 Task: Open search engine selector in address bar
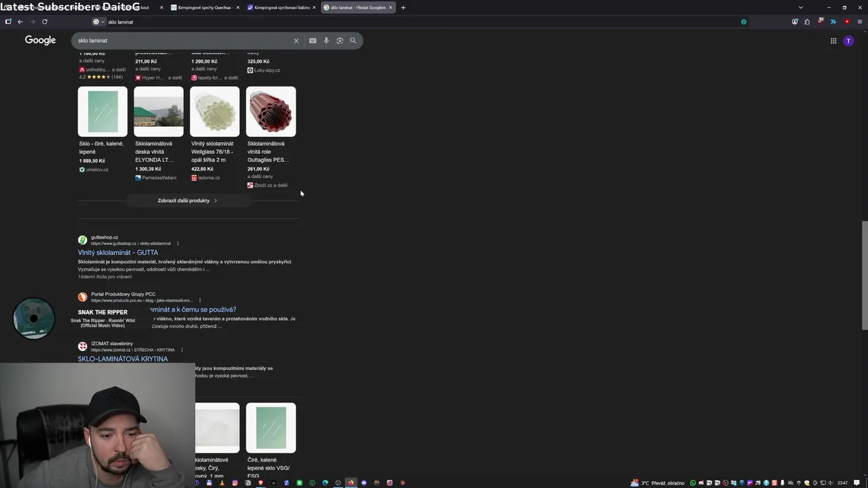(x=98, y=22)
